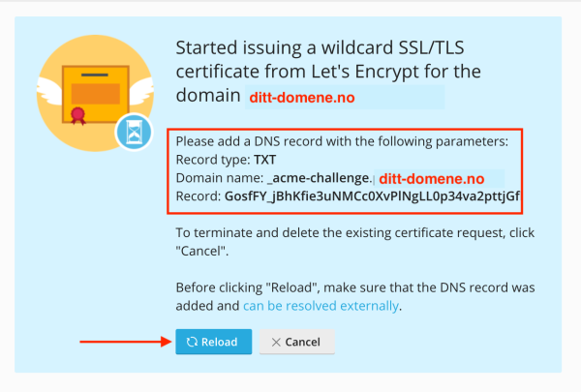
Task: Click the 'Please add a DNS record' line
Action: 342,141
